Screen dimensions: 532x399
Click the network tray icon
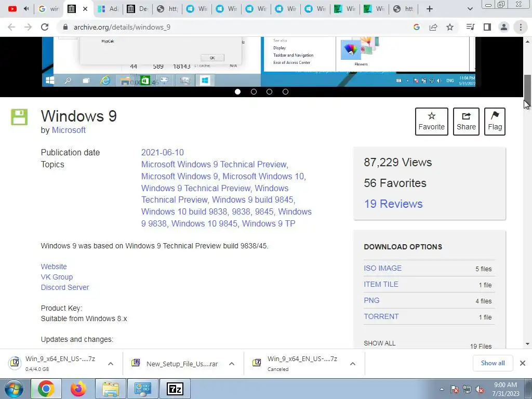click(x=467, y=390)
